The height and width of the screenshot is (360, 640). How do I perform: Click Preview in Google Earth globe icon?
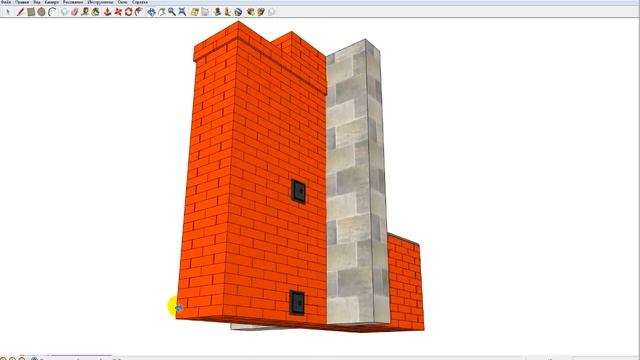[238, 12]
